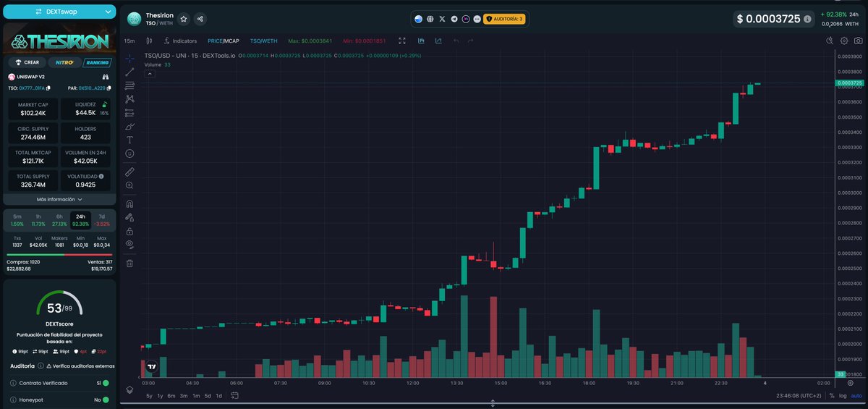Toggle lock all drawing tools
The image size is (868, 409).
pos(129,231)
